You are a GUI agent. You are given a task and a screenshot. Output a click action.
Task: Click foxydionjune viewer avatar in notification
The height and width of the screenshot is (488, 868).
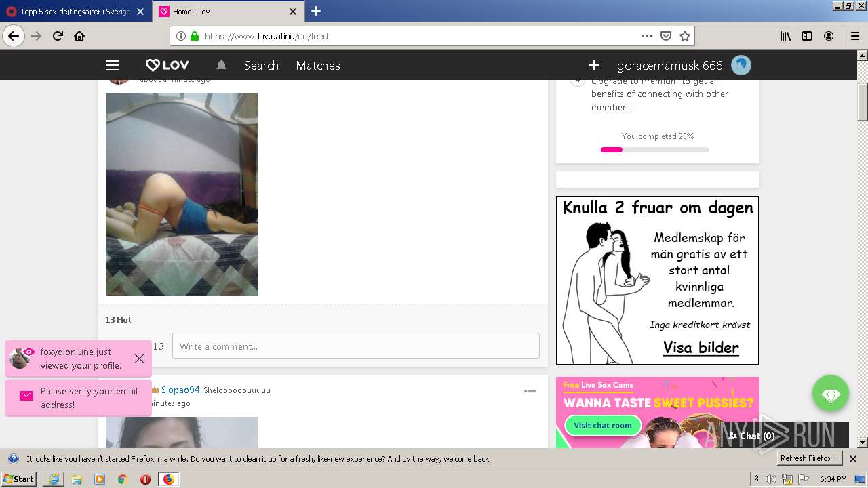point(20,359)
